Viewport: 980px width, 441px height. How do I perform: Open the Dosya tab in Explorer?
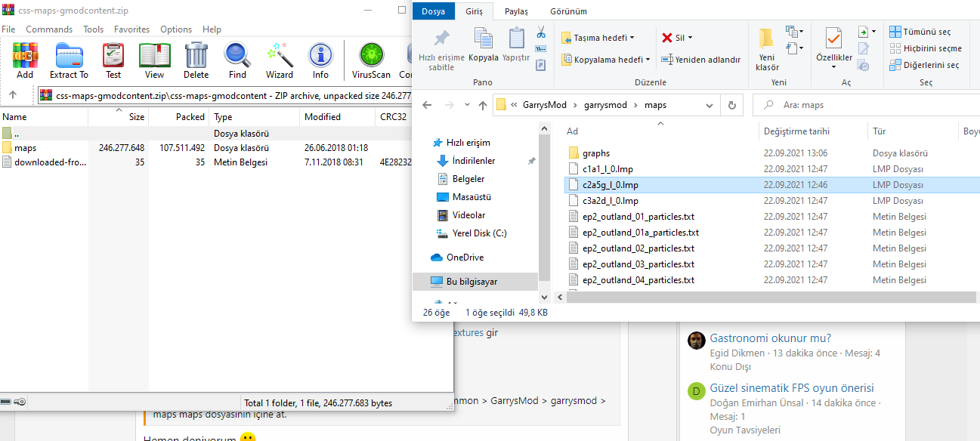(x=434, y=11)
